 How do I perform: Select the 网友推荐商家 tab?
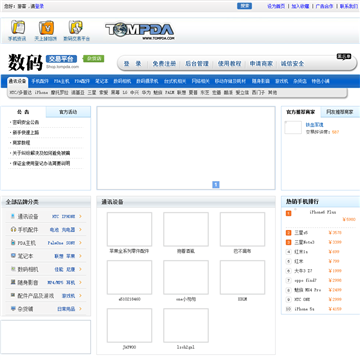[x=340, y=112]
